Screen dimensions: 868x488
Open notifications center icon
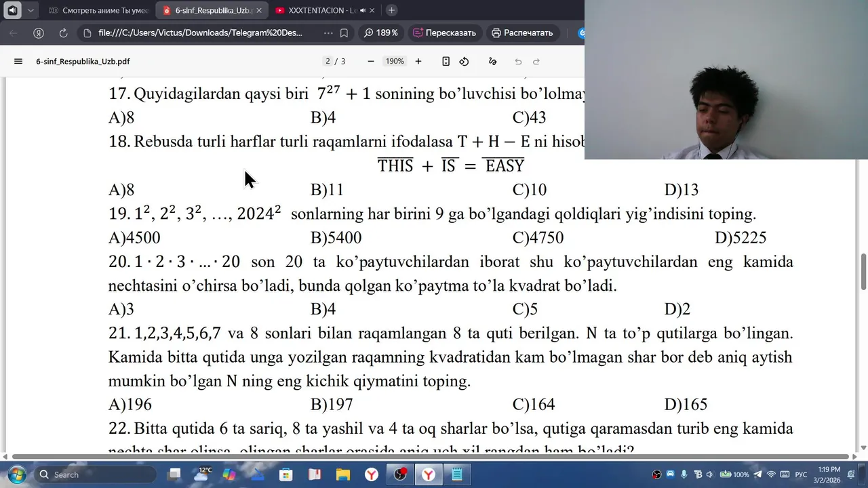[x=851, y=474]
